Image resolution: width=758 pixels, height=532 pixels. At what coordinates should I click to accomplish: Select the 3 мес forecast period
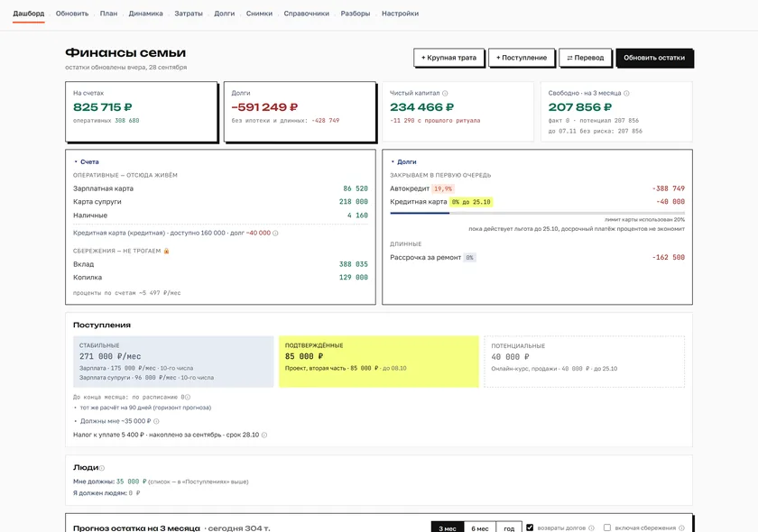pyautogui.click(x=448, y=528)
